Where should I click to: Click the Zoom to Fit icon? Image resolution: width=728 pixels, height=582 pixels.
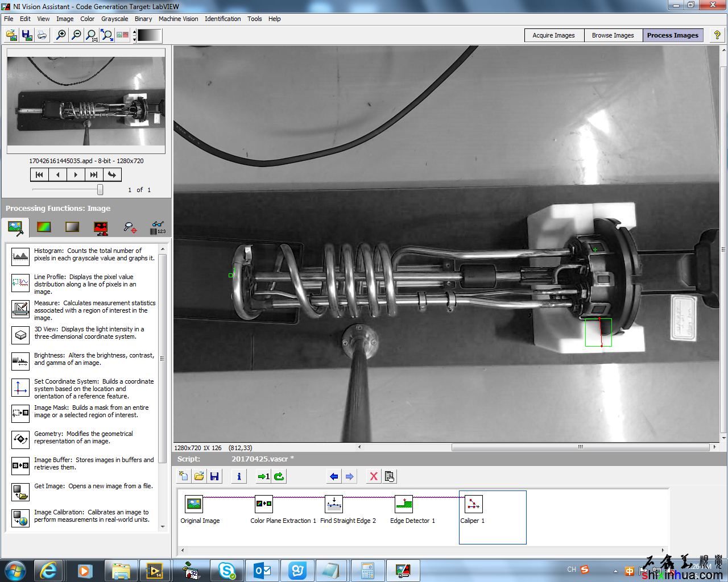point(107,35)
